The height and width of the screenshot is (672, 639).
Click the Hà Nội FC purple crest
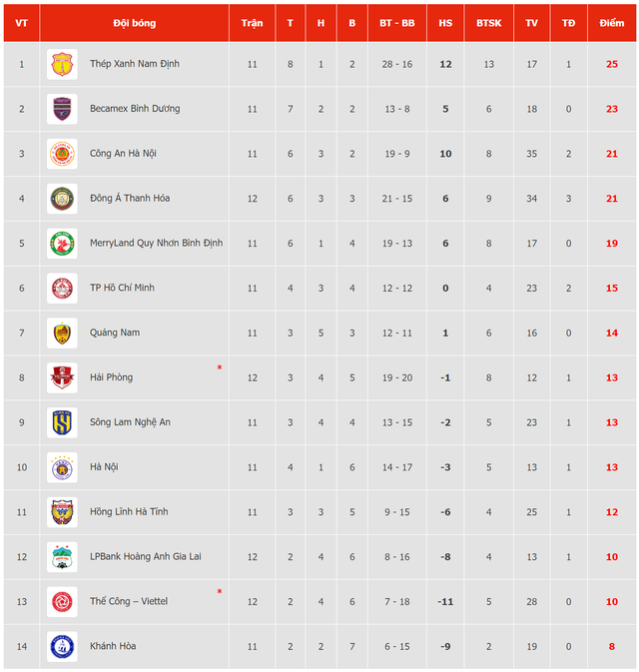(x=62, y=467)
